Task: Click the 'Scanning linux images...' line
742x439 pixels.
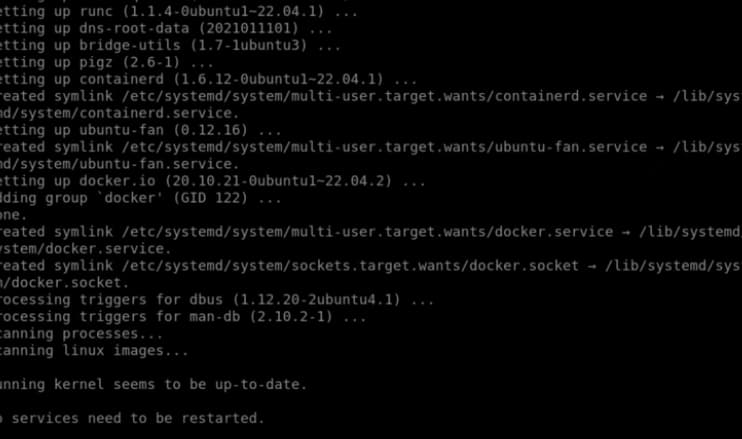Action: 95,351
